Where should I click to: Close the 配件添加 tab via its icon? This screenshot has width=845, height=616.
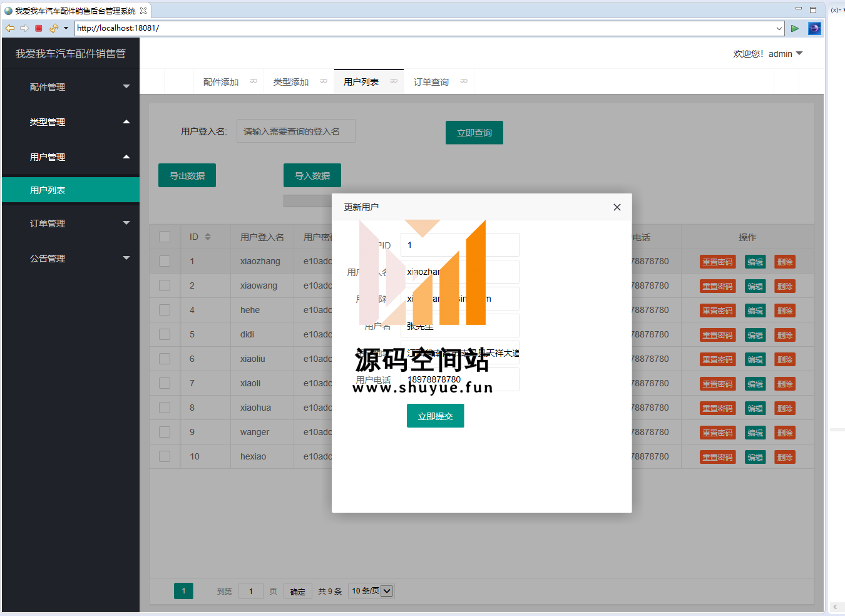[253, 81]
